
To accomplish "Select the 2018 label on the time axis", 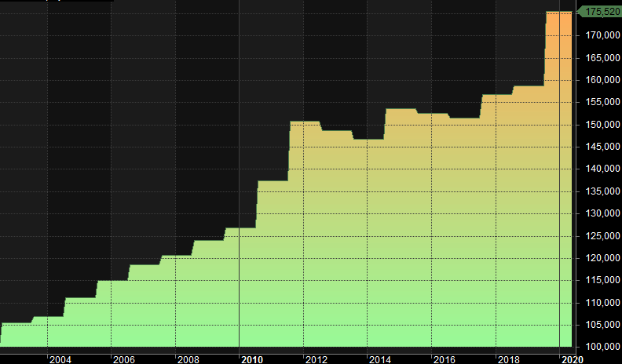I will click(507, 359).
